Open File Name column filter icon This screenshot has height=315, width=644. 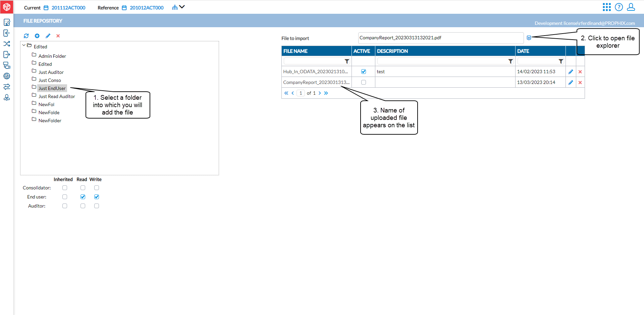(x=347, y=61)
